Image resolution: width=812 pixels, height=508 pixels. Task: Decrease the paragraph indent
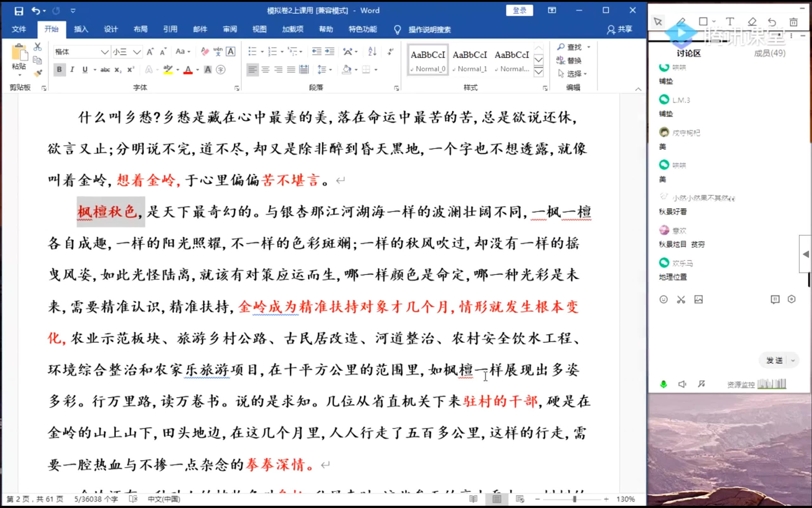coord(317,51)
